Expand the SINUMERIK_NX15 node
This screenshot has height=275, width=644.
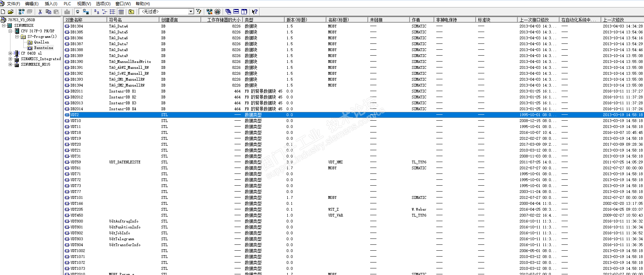coord(10,64)
